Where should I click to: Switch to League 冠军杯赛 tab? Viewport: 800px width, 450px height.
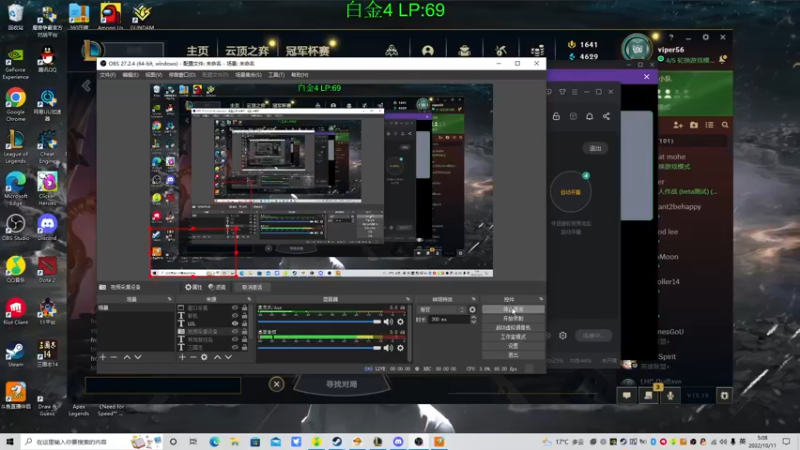click(x=307, y=51)
